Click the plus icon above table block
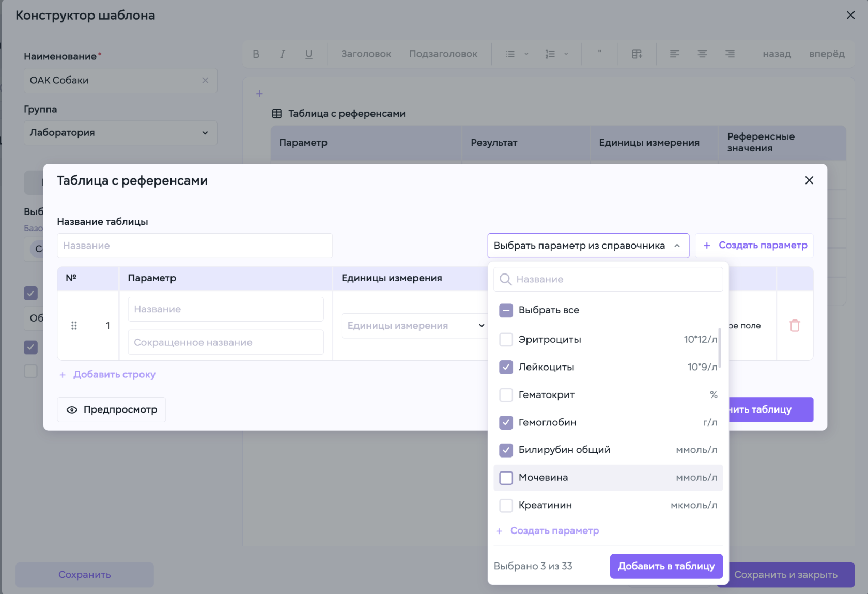The height and width of the screenshot is (594, 868). point(259,94)
